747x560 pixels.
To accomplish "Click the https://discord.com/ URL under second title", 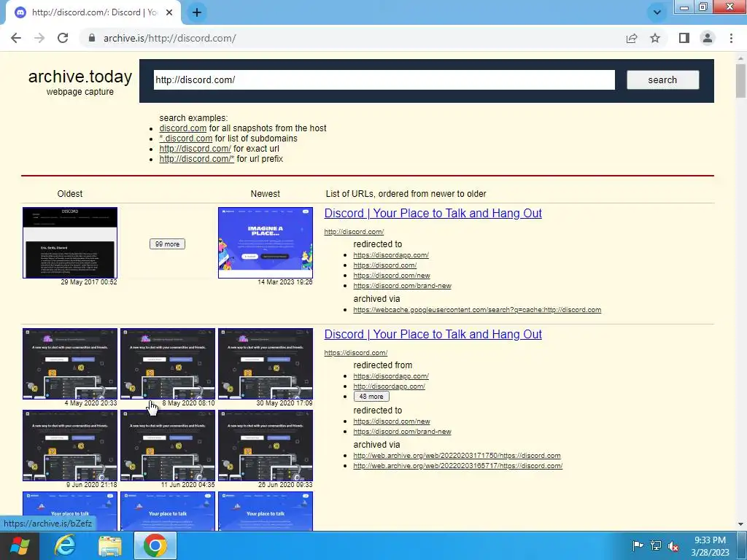I will point(356,353).
